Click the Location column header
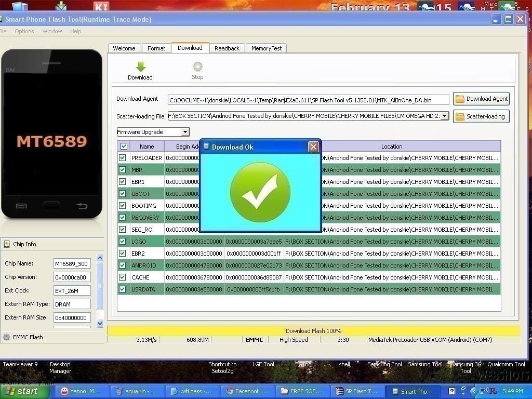The image size is (532, 399). 392,146
